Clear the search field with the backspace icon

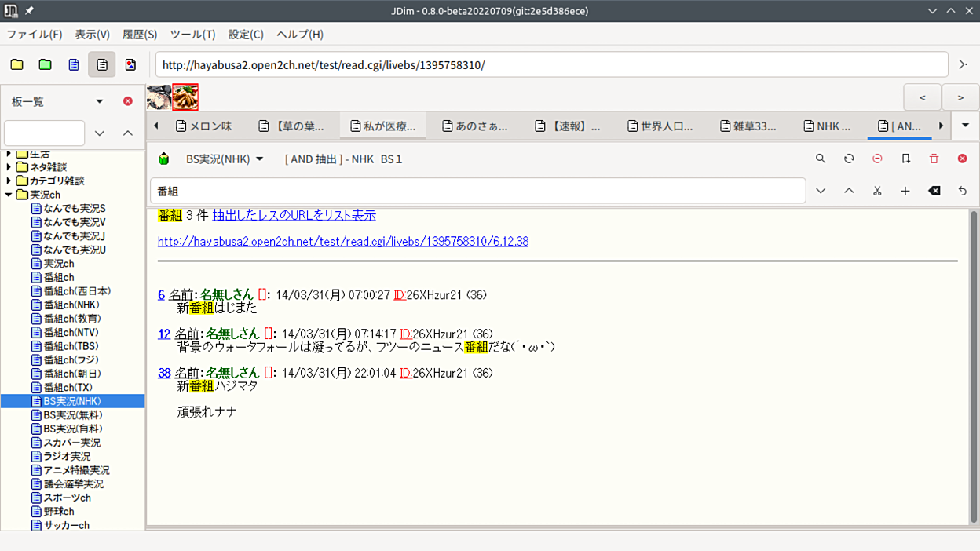pyautogui.click(x=934, y=191)
